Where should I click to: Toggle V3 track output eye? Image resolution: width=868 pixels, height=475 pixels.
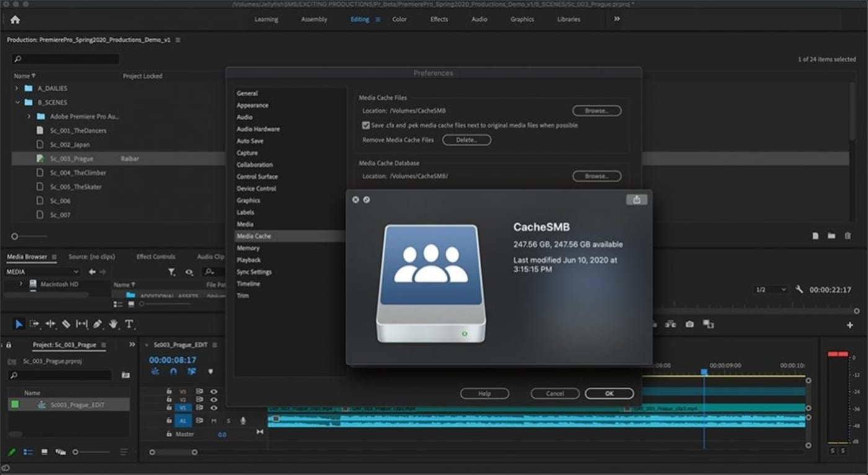(x=214, y=392)
